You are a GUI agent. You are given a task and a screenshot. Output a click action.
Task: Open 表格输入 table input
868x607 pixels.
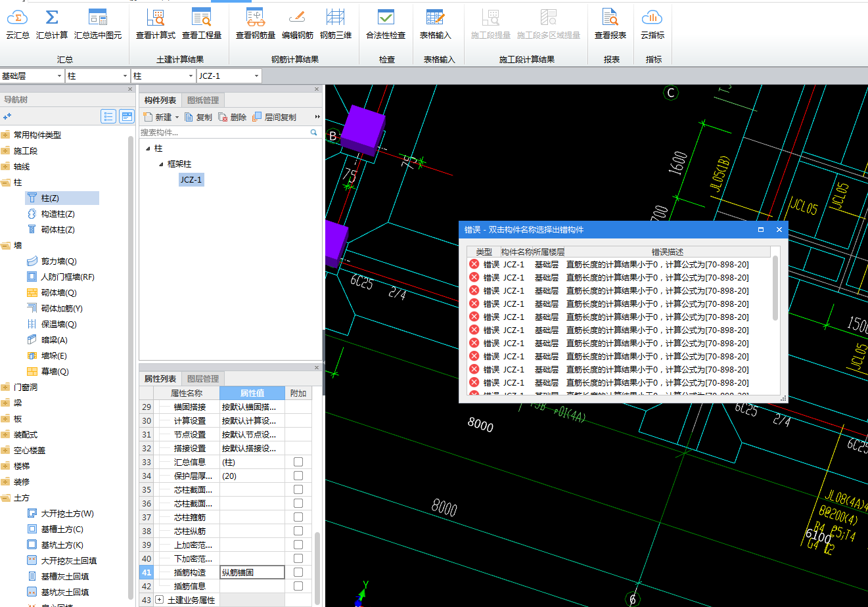click(x=436, y=24)
